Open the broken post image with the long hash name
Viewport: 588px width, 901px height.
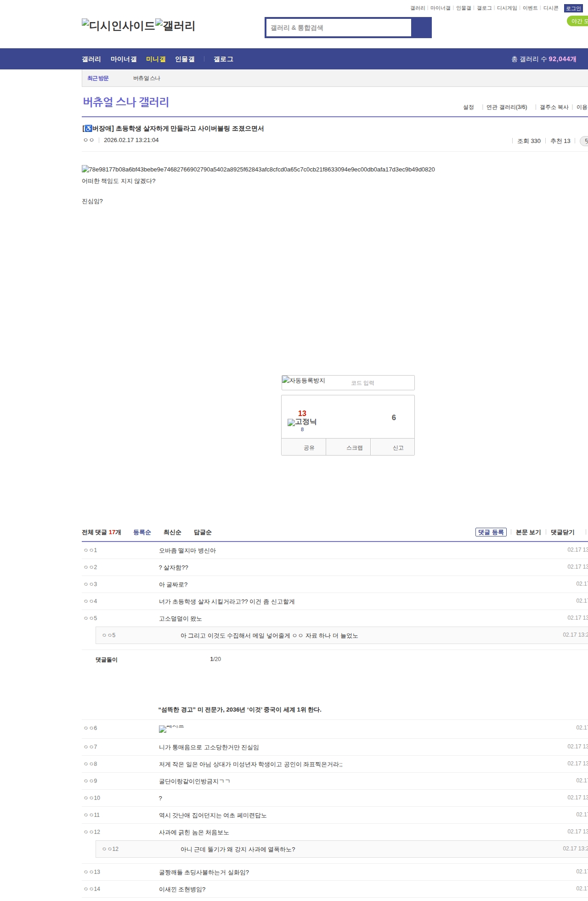tap(258, 170)
